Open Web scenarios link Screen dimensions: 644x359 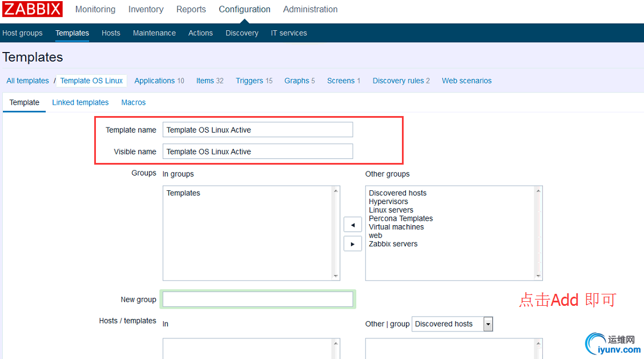466,81
